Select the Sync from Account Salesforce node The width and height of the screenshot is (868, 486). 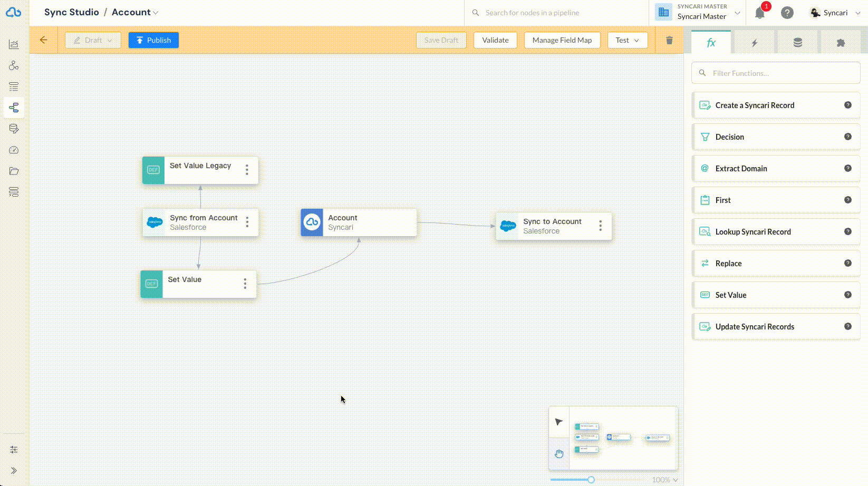[x=200, y=222]
